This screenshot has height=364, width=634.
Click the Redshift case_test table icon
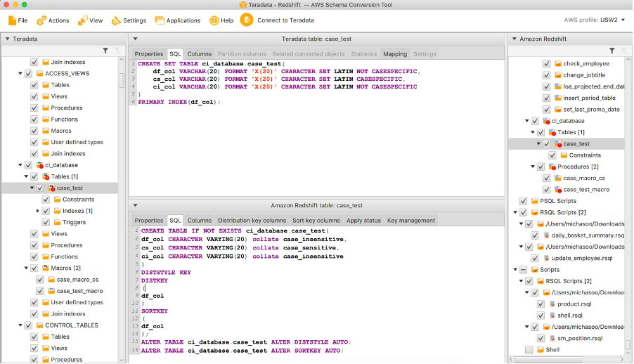pos(558,144)
